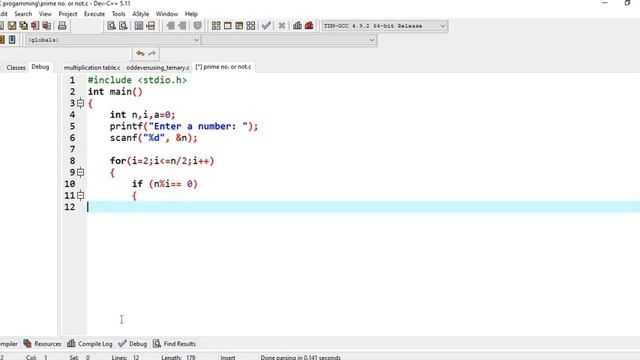Open the AStyle menu
Screen dimensions: 640x360
(140, 14)
